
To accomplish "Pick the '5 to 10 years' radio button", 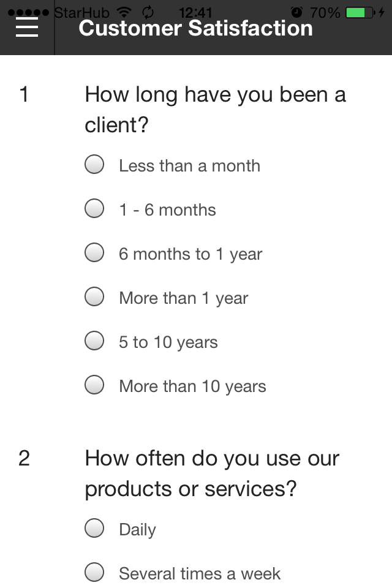I will (94, 341).
